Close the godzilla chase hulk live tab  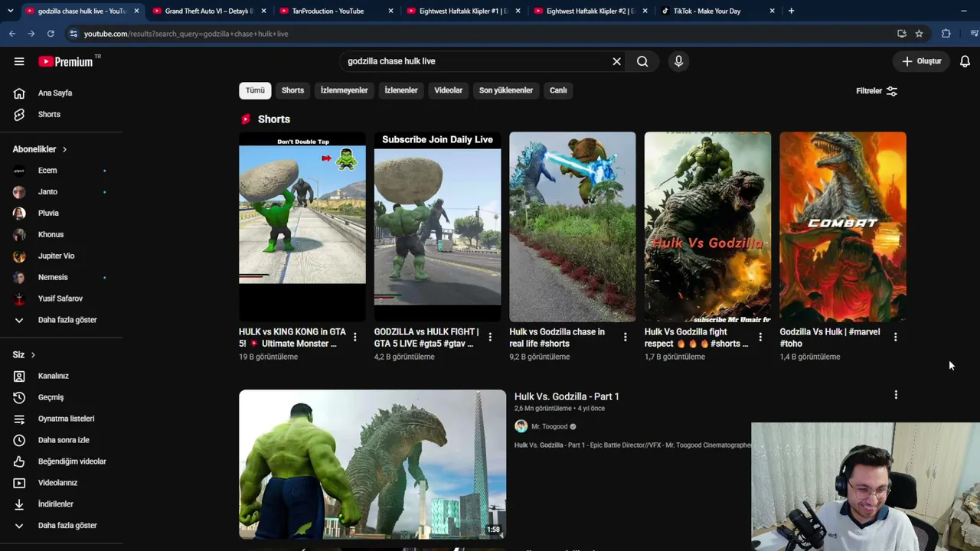point(136,11)
